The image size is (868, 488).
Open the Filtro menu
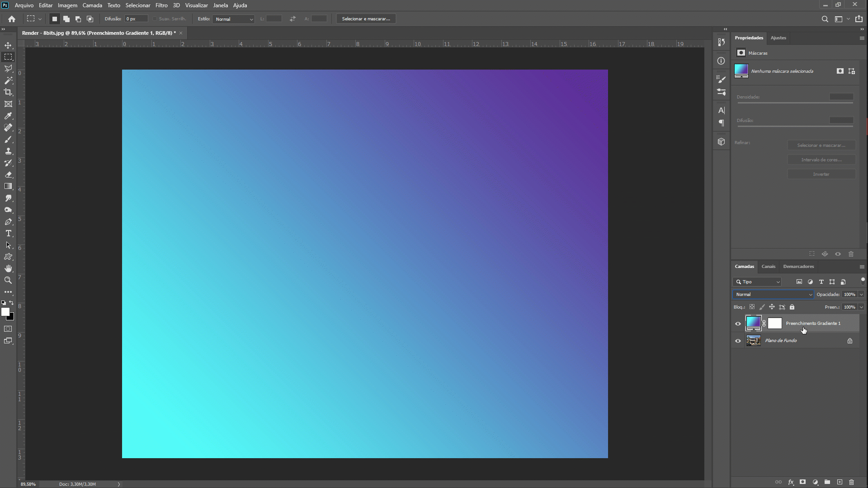(161, 5)
